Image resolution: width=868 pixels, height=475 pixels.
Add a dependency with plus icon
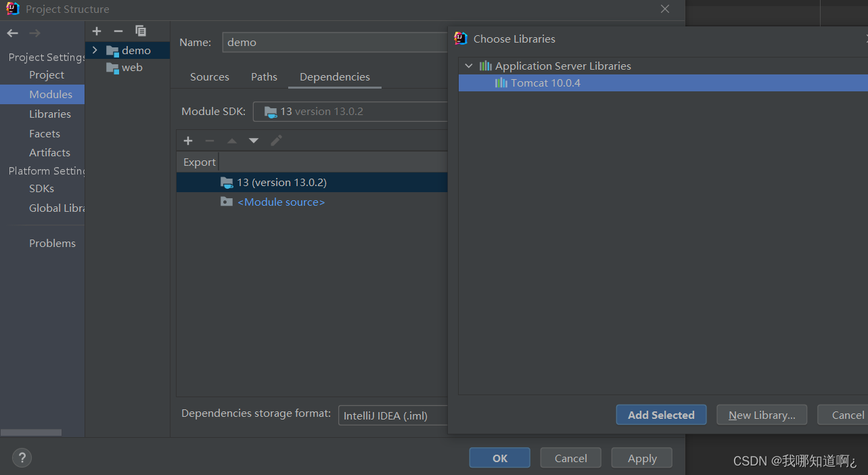pos(188,141)
